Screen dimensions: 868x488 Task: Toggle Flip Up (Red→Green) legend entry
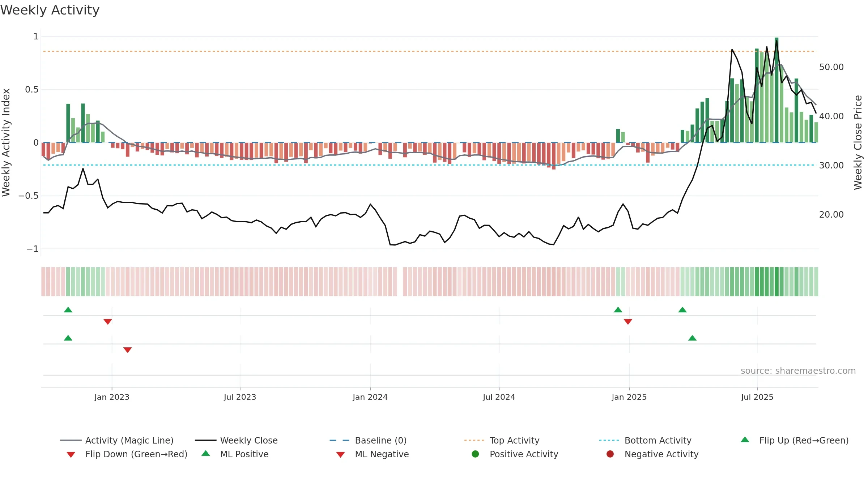pos(795,440)
